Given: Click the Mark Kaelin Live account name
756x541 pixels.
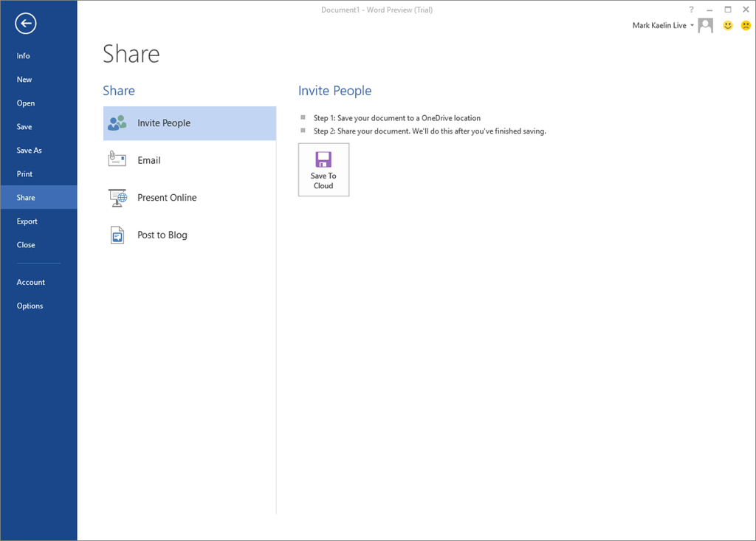Looking at the screenshot, I should coord(659,26).
